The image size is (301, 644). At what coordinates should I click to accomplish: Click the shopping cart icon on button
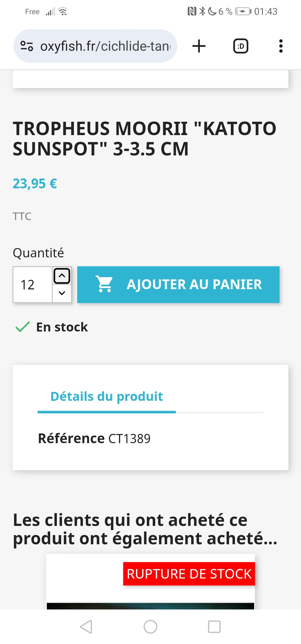[x=104, y=284]
